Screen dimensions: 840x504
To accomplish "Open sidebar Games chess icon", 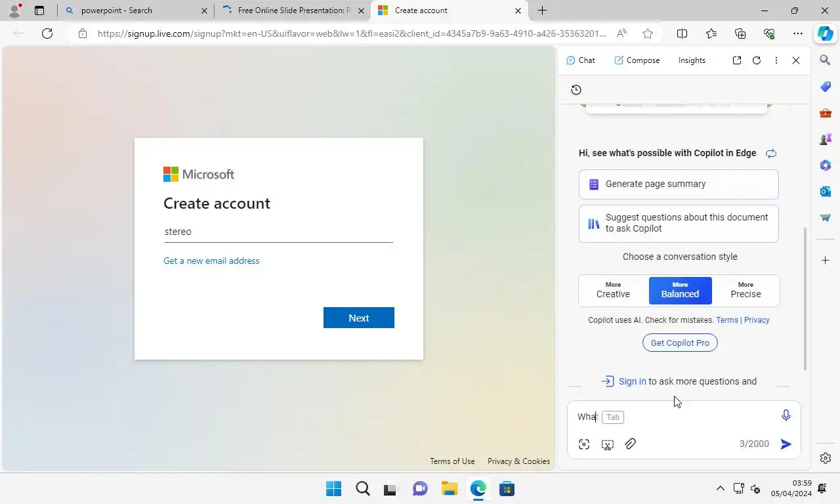I will (x=826, y=139).
